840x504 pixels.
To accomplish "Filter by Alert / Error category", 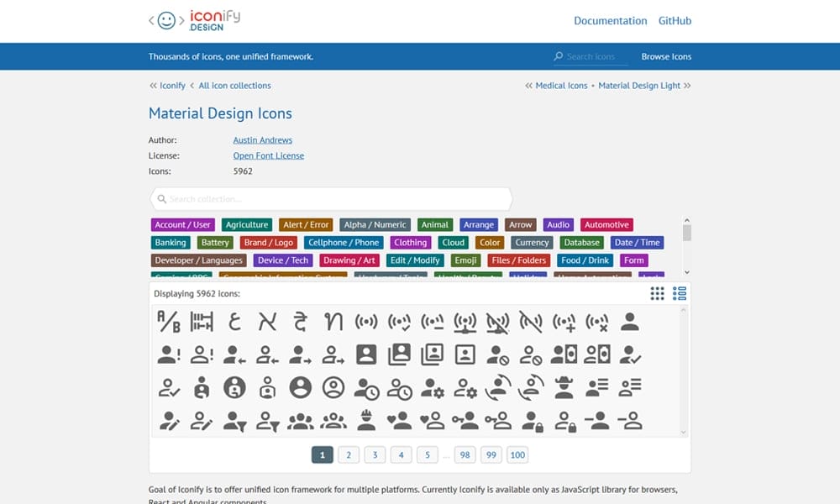I will point(306,225).
